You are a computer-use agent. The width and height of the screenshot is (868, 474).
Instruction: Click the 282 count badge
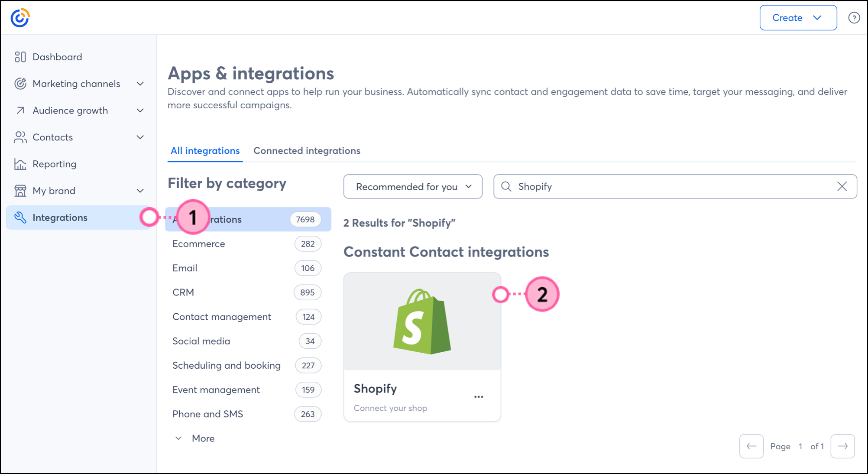pos(308,244)
